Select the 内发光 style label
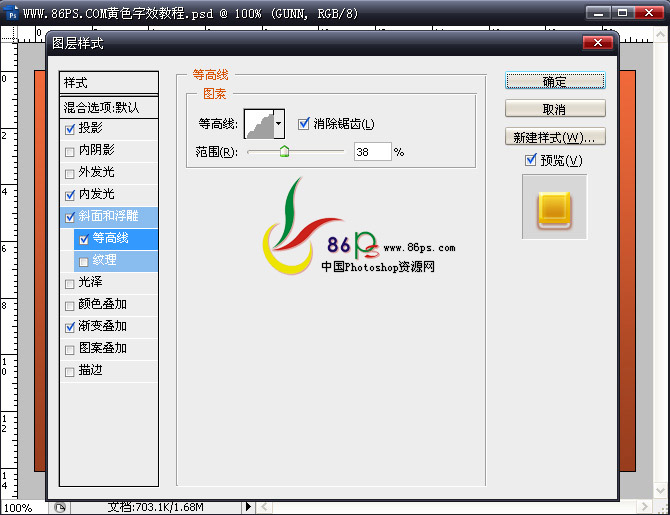 [x=97, y=194]
